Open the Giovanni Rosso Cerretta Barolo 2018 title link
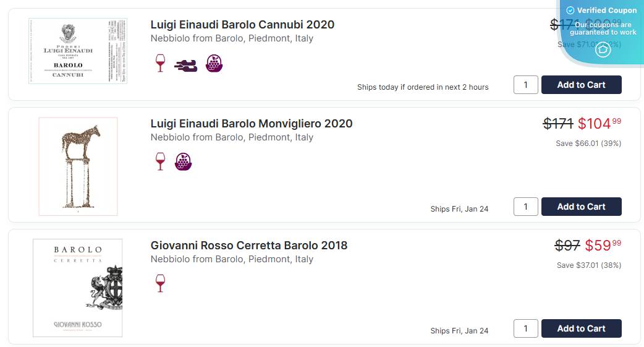Screen dimensions: 644x347 point(249,246)
